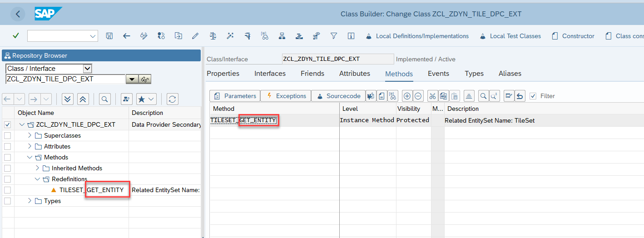Screen dimensions: 644x238
Task: Click the undo redefinition arrow icon
Action: (520, 96)
